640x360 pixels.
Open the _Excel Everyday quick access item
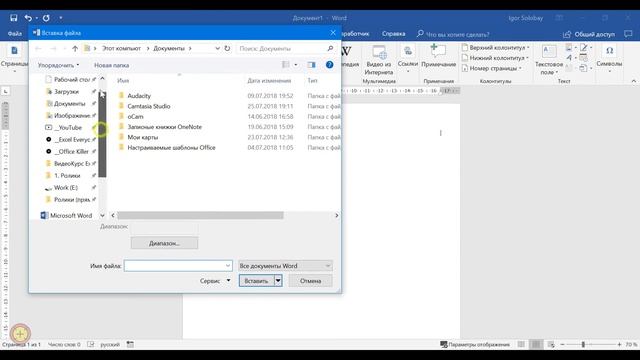(70, 140)
